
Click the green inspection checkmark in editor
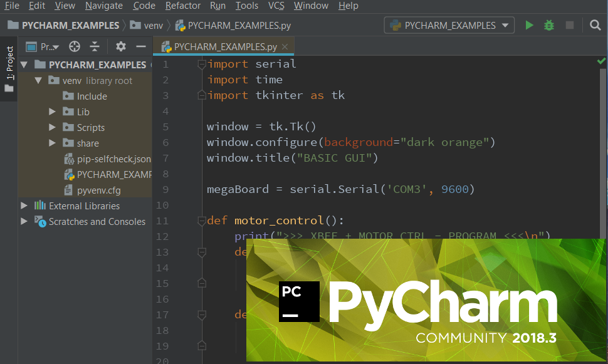[x=601, y=61]
